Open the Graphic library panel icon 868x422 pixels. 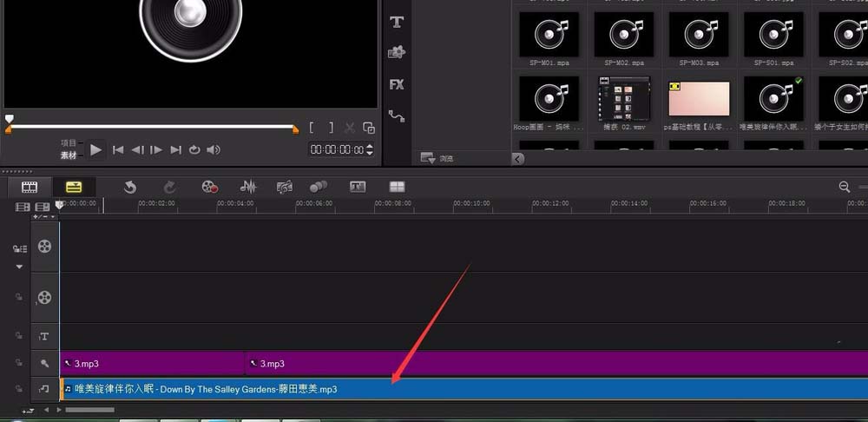397,52
